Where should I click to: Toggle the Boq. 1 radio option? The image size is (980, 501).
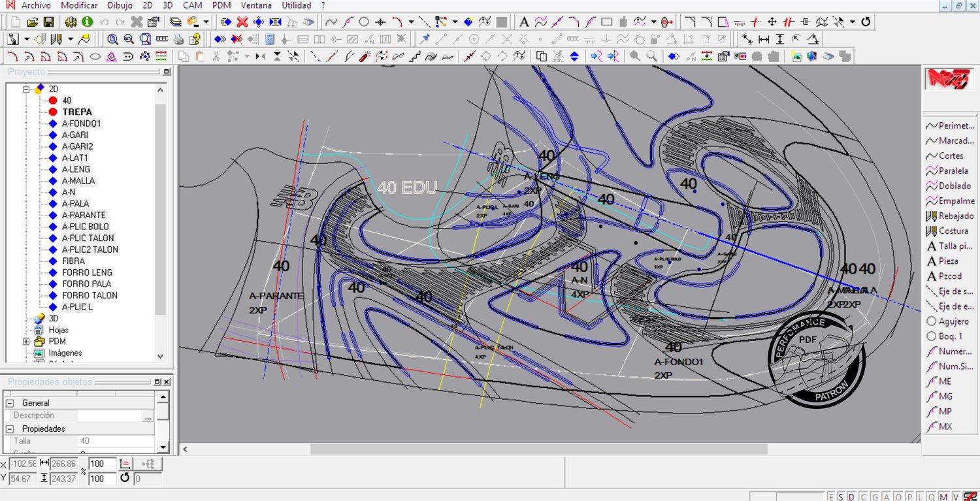tap(932, 336)
